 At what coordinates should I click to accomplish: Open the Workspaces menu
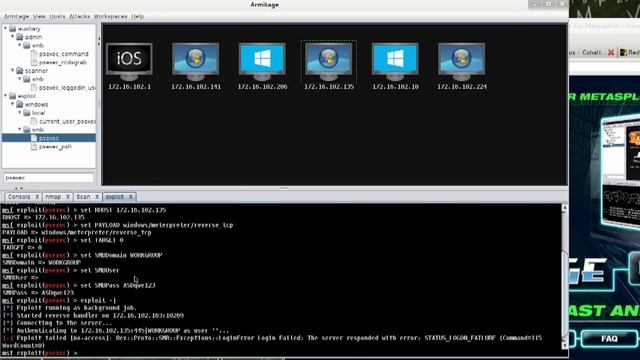coord(110,16)
